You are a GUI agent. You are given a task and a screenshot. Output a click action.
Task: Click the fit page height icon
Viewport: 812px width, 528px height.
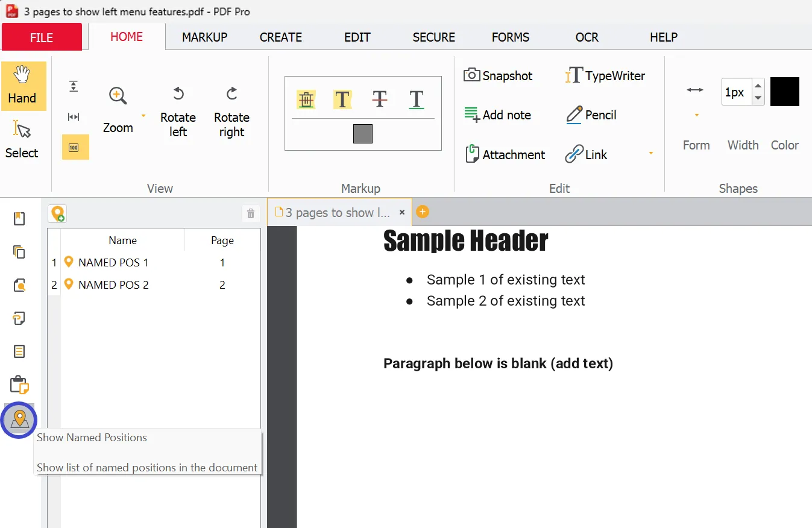pyautogui.click(x=74, y=86)
